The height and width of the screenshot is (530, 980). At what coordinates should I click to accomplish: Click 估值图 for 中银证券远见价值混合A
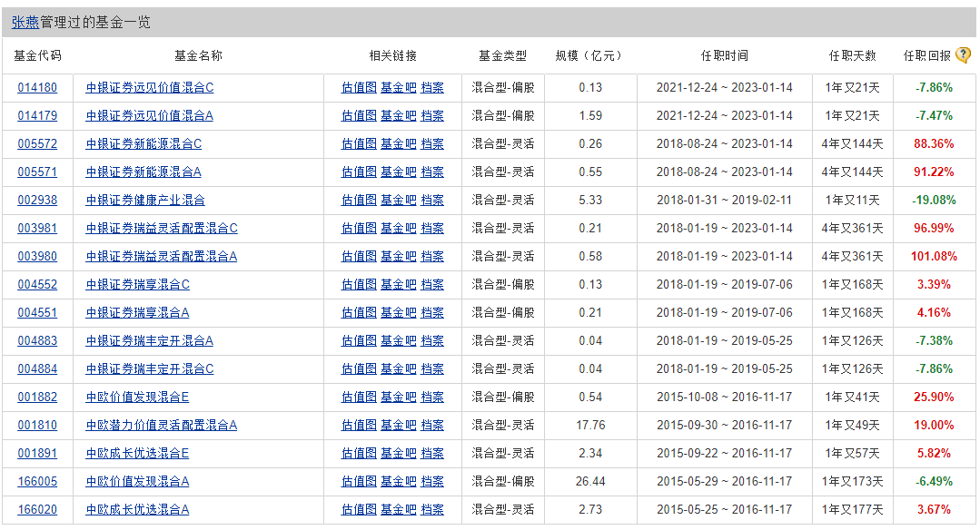point(359,116)
